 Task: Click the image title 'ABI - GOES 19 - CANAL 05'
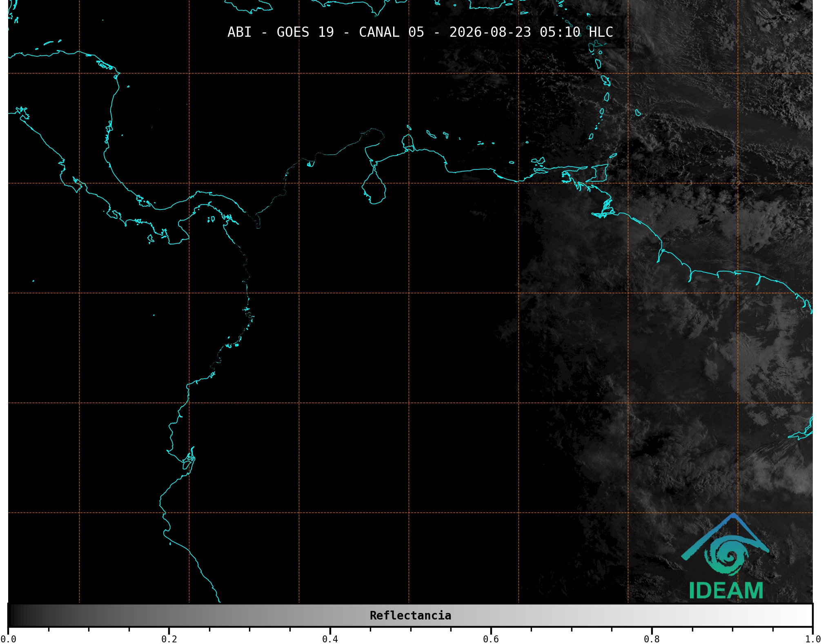tap(326, 32)
